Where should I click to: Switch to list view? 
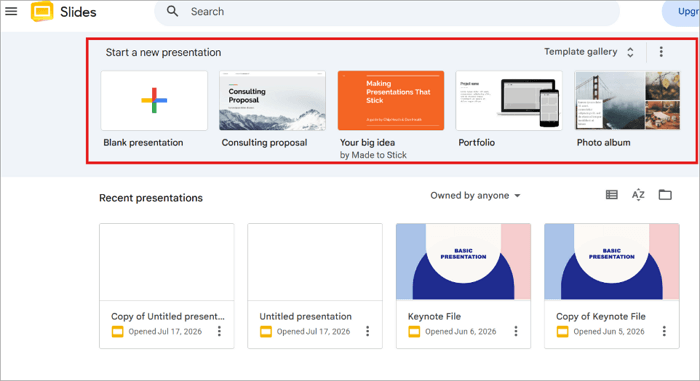612,195
